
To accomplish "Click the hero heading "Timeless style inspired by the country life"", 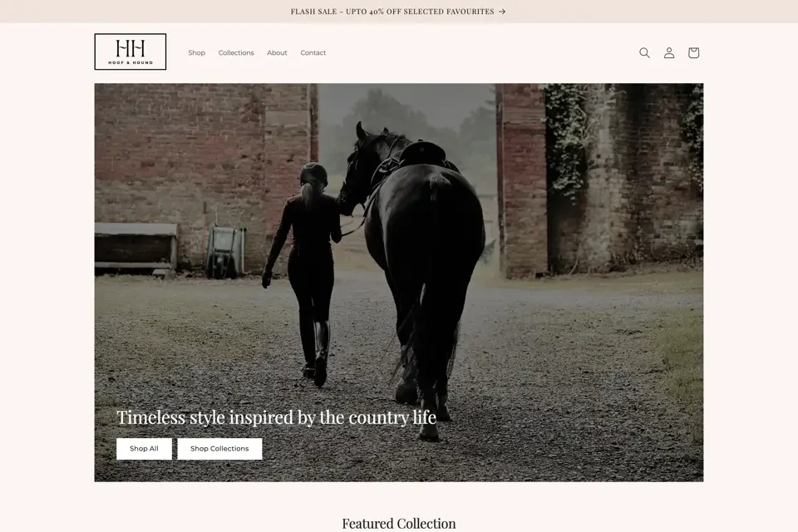I will [276, 417].
